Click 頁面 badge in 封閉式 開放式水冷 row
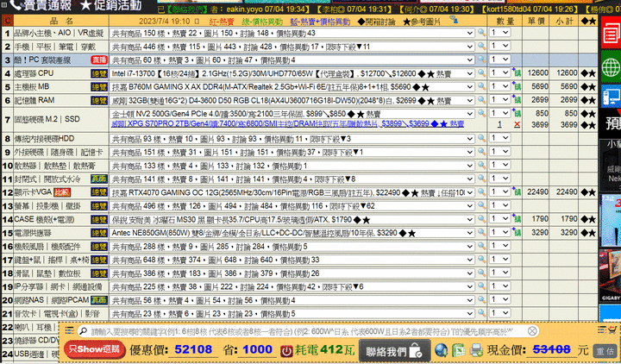Viewport: 621px width, 364px height. [x=99, y=179]
